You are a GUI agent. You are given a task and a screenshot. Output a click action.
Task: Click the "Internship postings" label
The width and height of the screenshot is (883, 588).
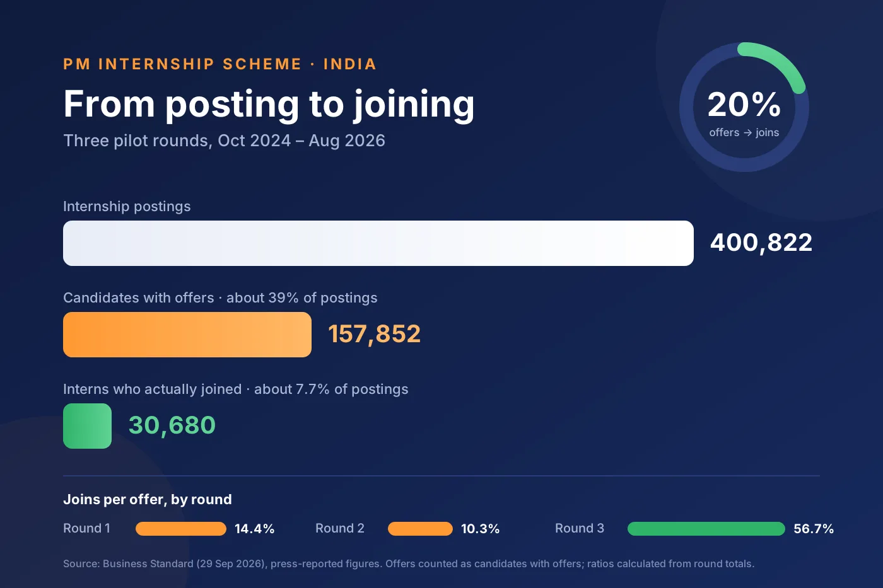(x=127, y=207)
